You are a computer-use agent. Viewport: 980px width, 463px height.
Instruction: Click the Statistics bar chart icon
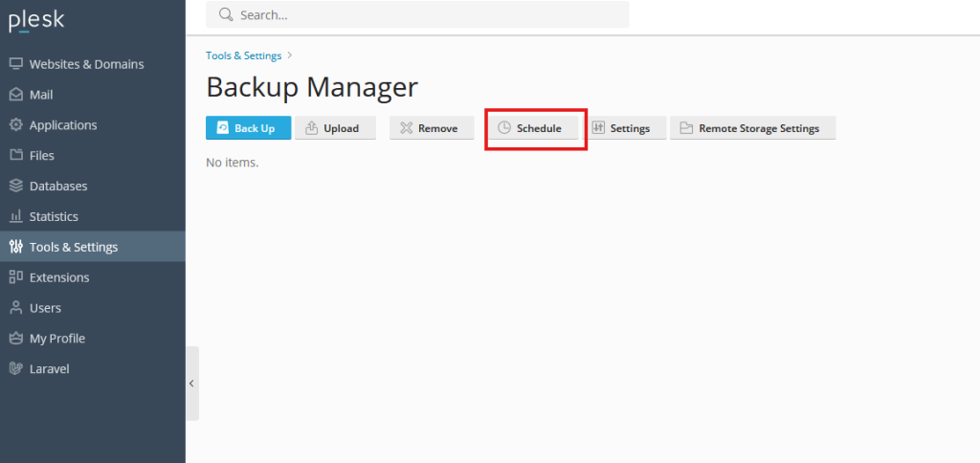(15, 216)
